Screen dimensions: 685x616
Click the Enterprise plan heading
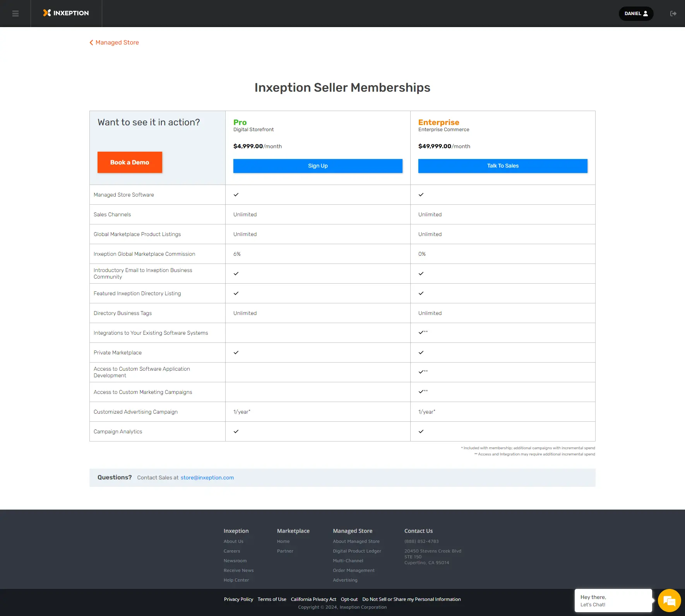(x=438, y=122)
